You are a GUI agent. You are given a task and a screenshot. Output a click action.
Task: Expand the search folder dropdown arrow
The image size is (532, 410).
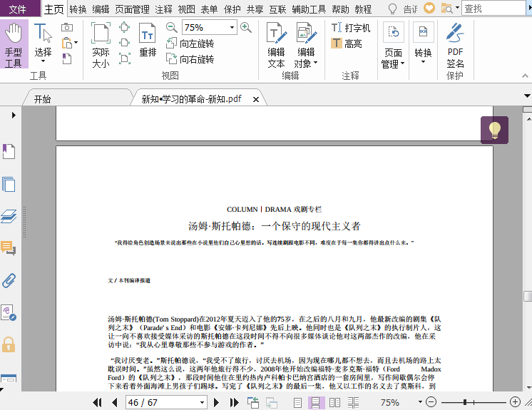point(457,7)
